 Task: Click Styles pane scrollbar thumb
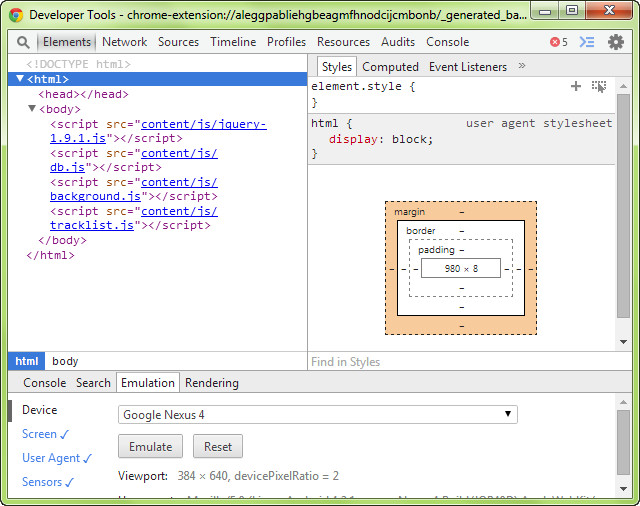[x=623, y=206]
